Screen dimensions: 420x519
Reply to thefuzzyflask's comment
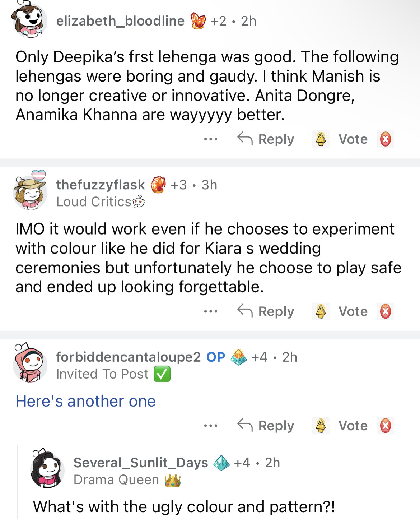[x=266, y=311]
